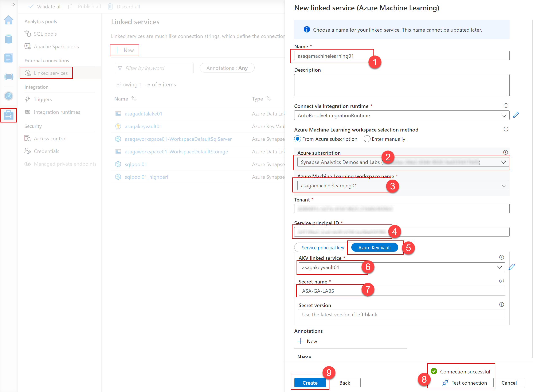Click the Secret name field

click(x=401, y=291)
